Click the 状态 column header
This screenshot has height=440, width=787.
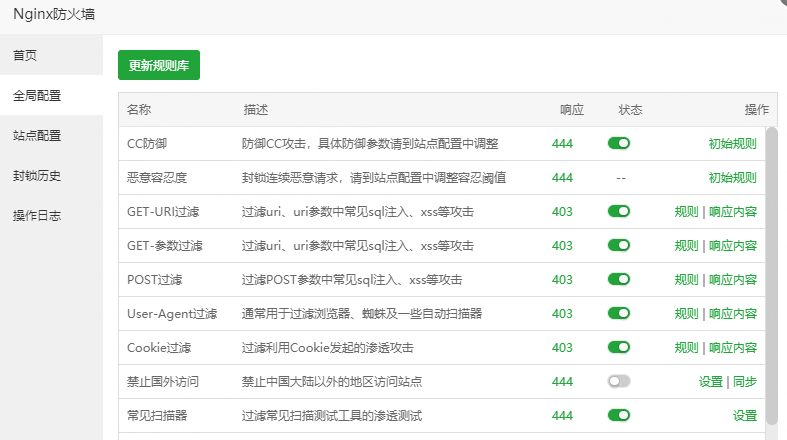[x=630, y=110]
